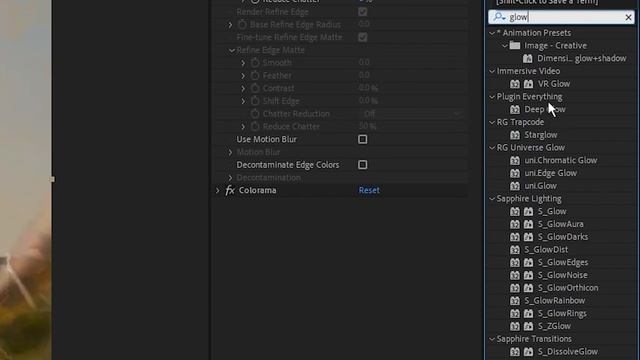Viewport: 640px width, 360px height.
Task: Select the S_GlowDarks effect
Action: coord(563,237)
